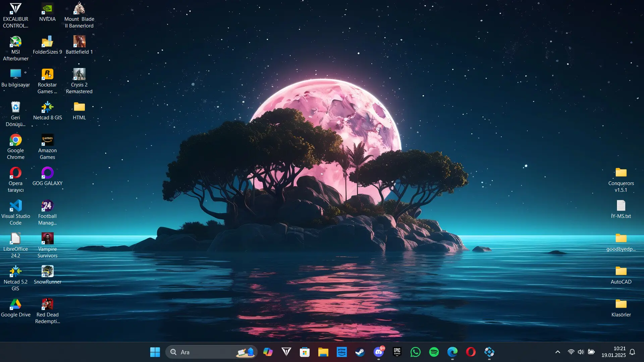Open the notification bell in tray
Screen dimensions: 644x362
tap(632, 352)
